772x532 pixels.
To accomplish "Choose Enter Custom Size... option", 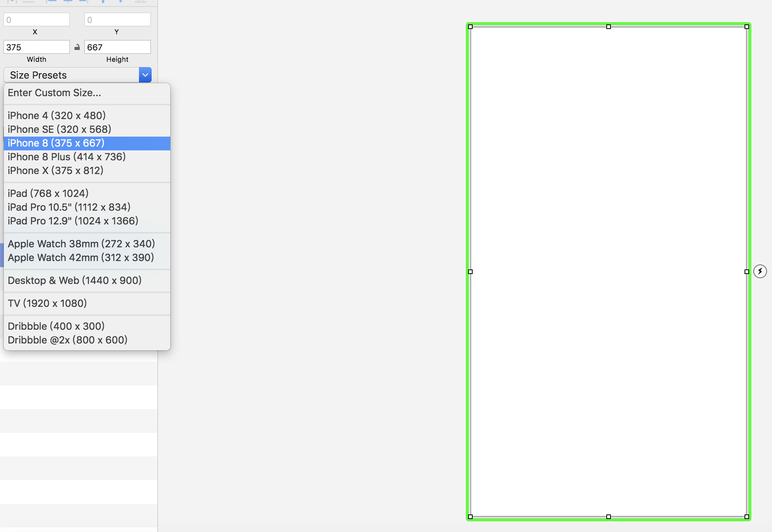I will point(54,93).
